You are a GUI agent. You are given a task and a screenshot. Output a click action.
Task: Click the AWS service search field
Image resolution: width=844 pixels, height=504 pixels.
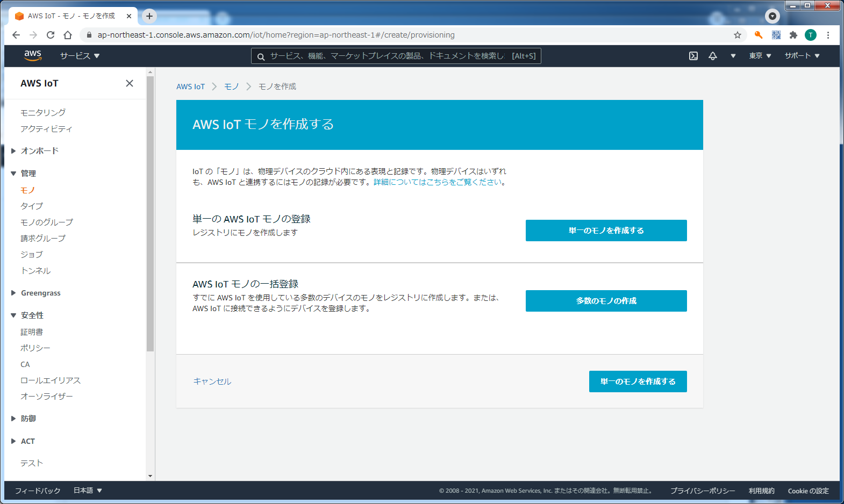point(396,56)
